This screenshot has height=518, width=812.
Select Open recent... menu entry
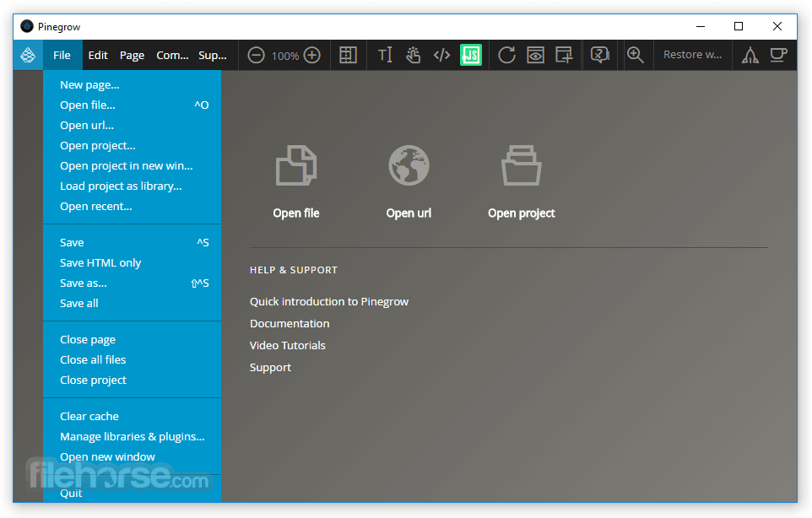pyautogui.click(x=132, y=206)
